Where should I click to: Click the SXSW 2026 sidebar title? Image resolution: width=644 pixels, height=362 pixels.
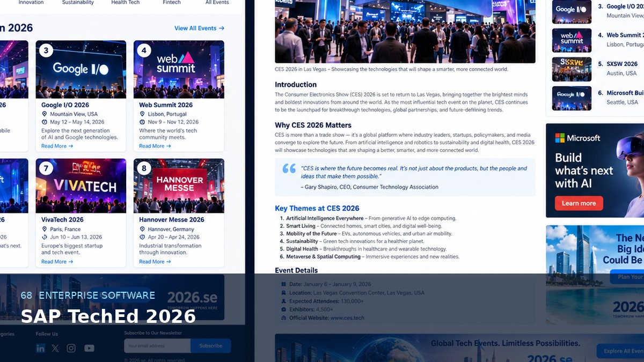tap(622, 64)
